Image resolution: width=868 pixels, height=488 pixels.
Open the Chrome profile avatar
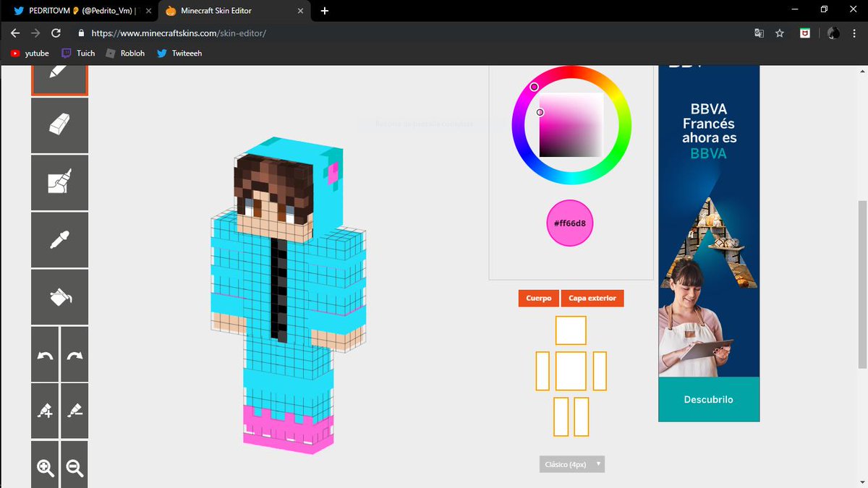[833, 33]
